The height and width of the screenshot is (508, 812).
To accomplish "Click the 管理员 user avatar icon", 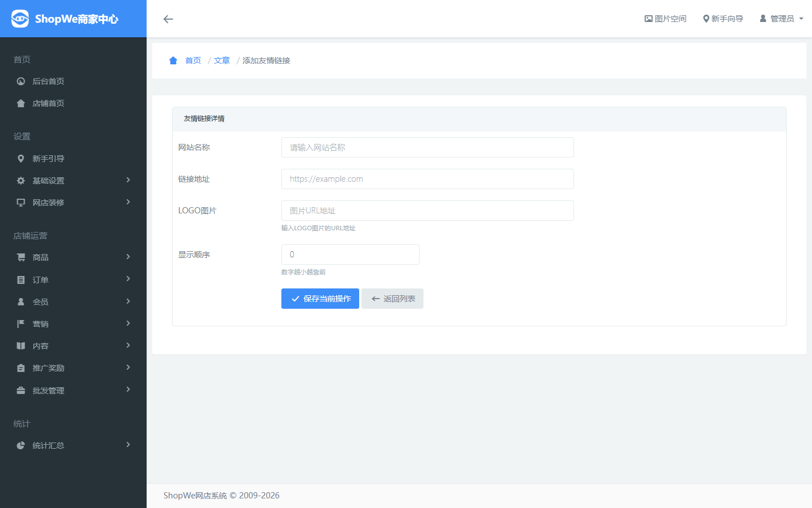I will click(x=763, y=19).
